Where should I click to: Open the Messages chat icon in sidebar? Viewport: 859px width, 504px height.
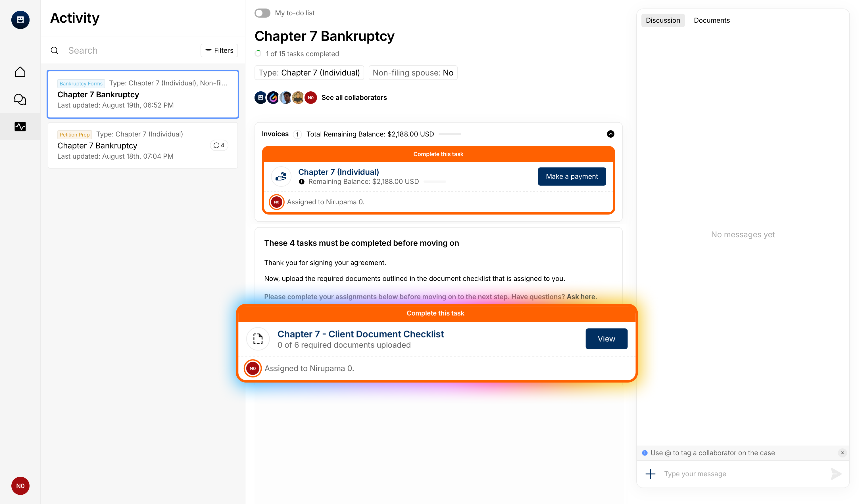pos(20,99)
